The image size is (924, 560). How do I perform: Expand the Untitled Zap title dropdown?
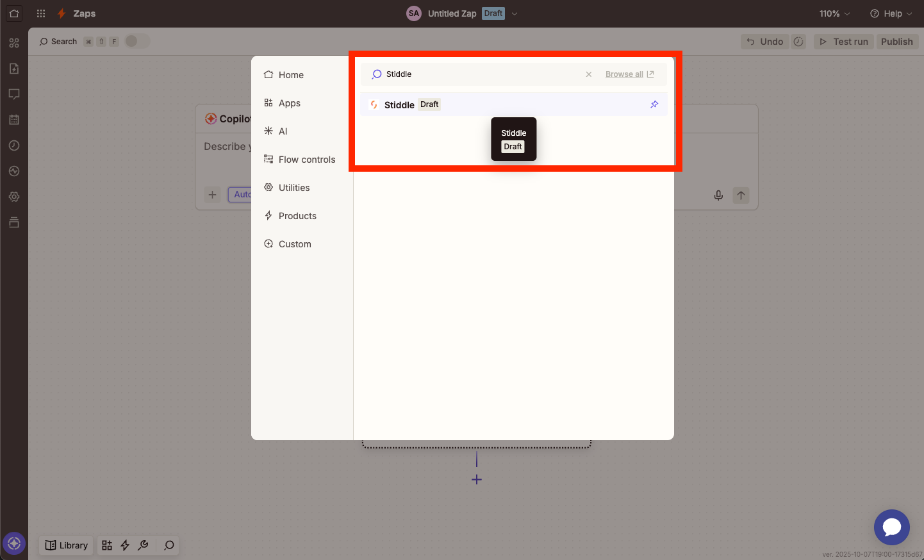[x=515, y=13]
